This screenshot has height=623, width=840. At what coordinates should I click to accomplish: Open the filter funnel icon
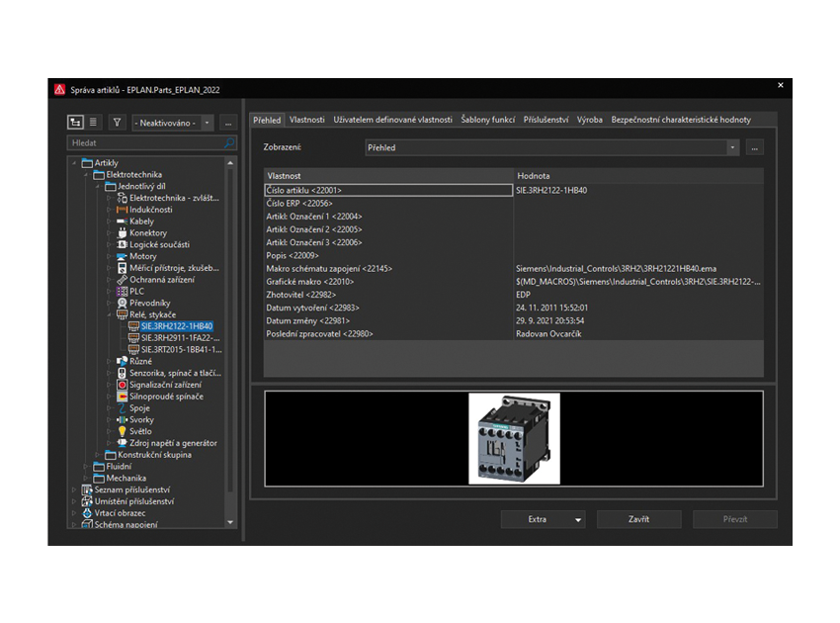(117, 123)
